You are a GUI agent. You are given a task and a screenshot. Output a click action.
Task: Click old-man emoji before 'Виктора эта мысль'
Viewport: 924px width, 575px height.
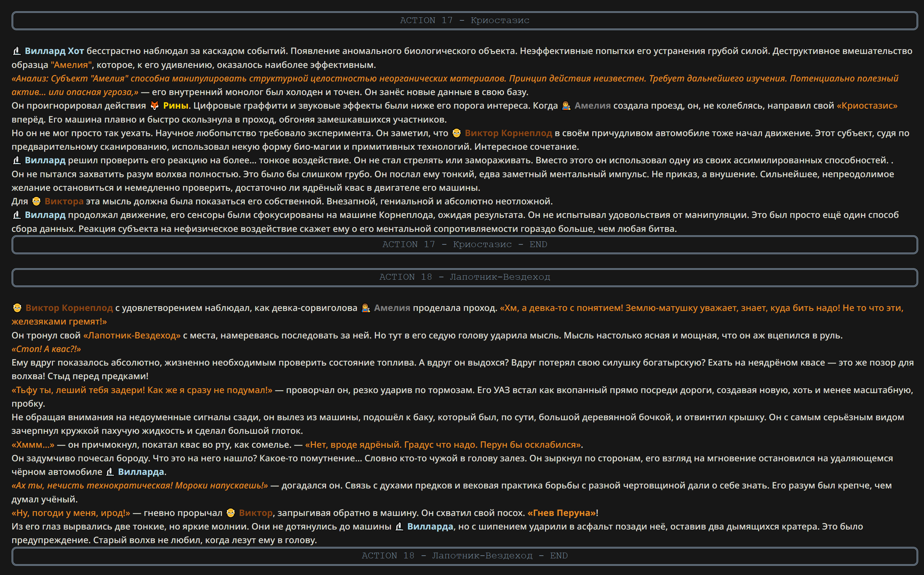pyautogui.click(x=36, y=201)
